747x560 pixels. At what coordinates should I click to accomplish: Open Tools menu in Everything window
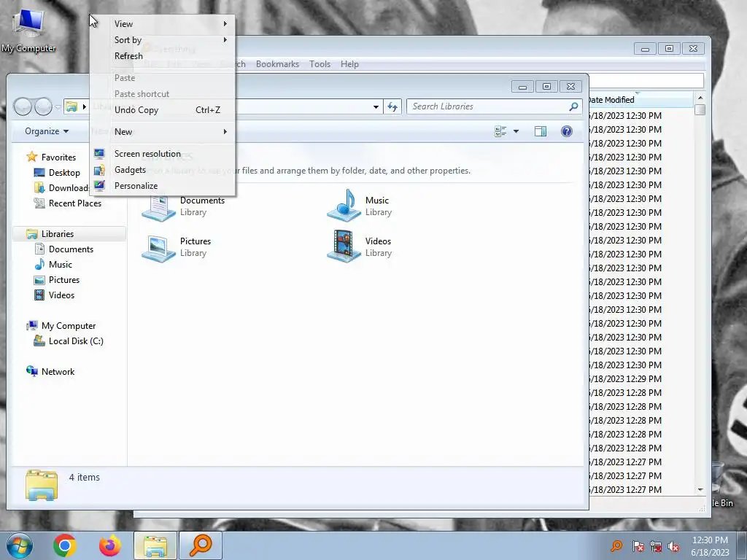(x=320, y=64)
